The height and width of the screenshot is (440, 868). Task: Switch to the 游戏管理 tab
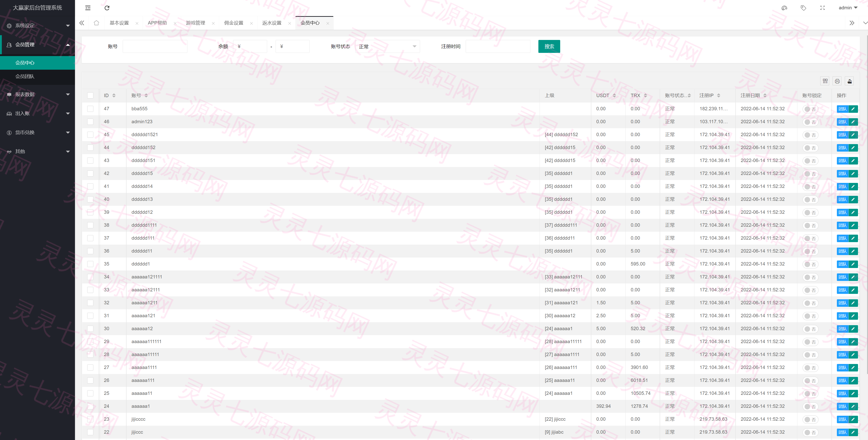coord(195,23)
